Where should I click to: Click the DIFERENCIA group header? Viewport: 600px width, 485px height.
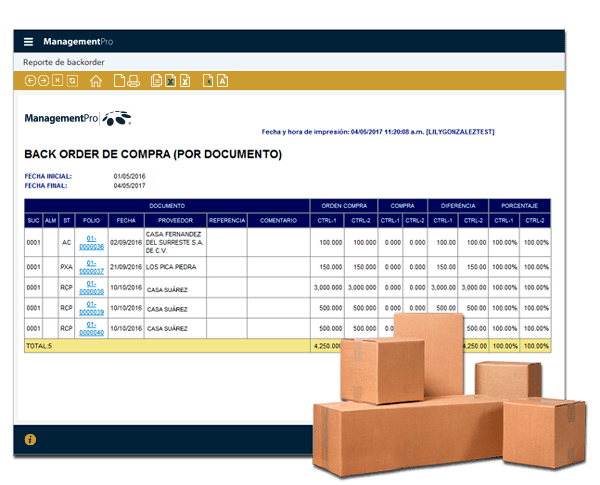(458, 206)
